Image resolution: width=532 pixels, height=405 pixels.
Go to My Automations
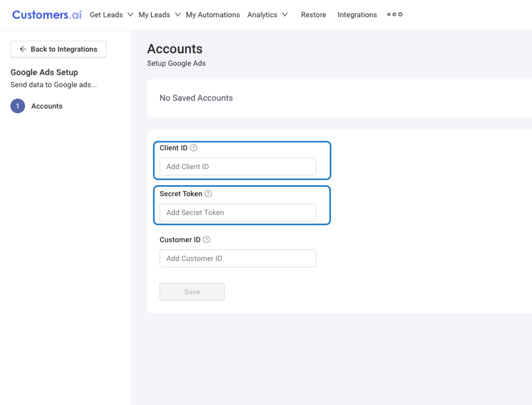pos(213,15)
